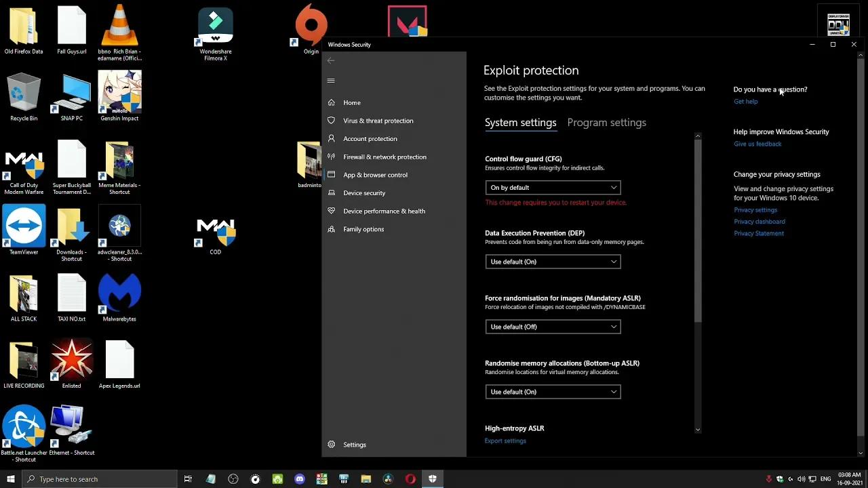The image size is (868, 488).
Task: Navigate back using the back arrow
Action: pos(330,60)
